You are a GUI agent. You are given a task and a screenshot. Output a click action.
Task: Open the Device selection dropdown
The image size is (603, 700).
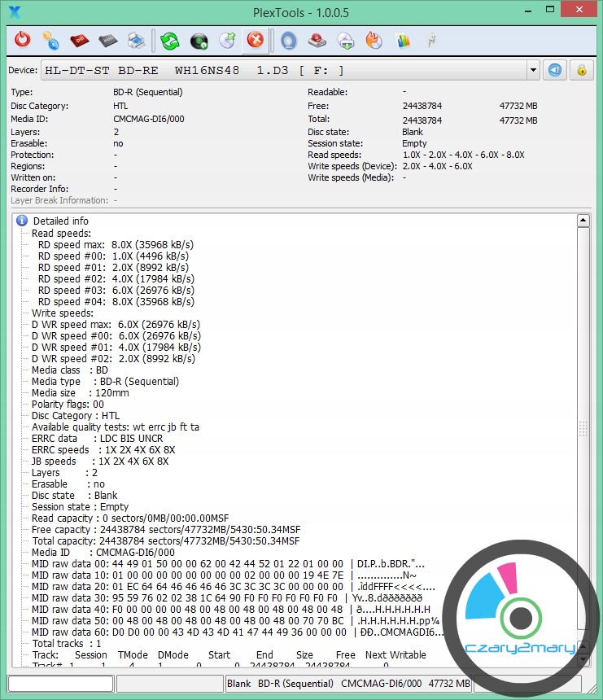click(533, 71)
